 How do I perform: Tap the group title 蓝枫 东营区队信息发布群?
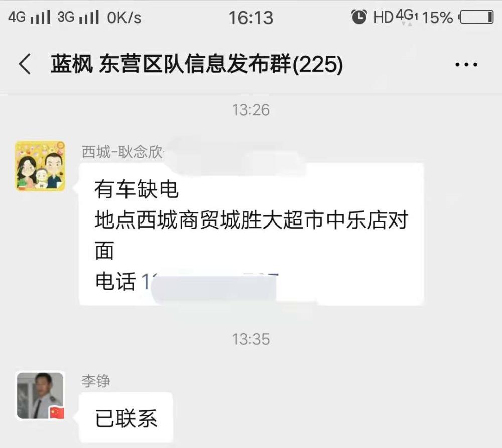[x=171, y=64]
